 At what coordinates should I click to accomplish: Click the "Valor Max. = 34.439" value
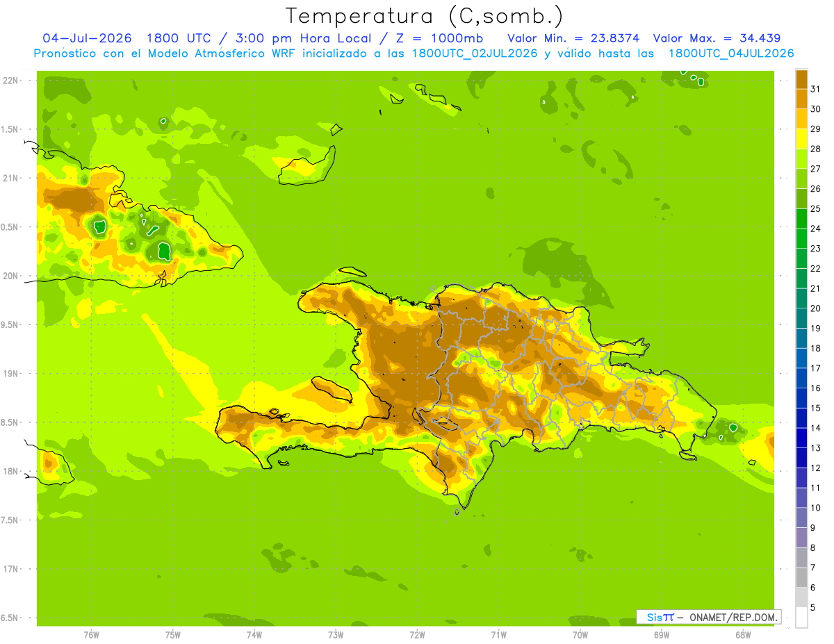coord(717,38)
